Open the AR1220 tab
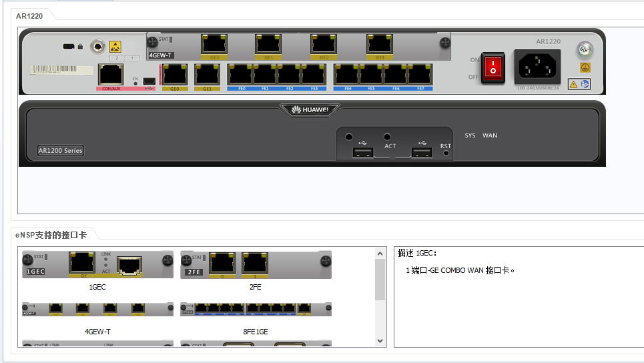The image size is (644, 363). [x=29, y=16]
